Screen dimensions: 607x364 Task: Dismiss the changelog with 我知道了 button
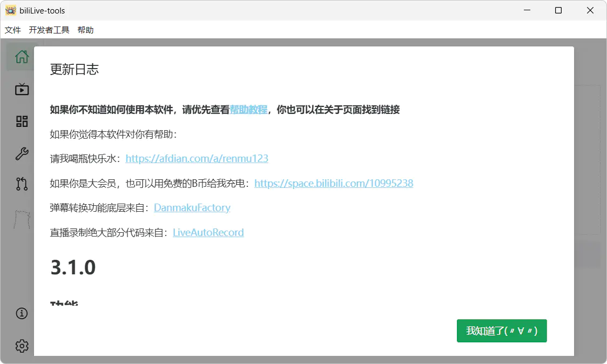pos(501,331)
